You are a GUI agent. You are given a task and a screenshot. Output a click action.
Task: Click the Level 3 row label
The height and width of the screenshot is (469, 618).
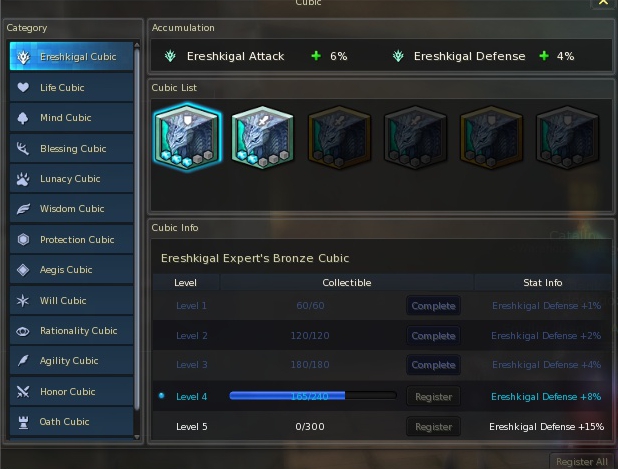pyautogui.click(x=192, y=365)
